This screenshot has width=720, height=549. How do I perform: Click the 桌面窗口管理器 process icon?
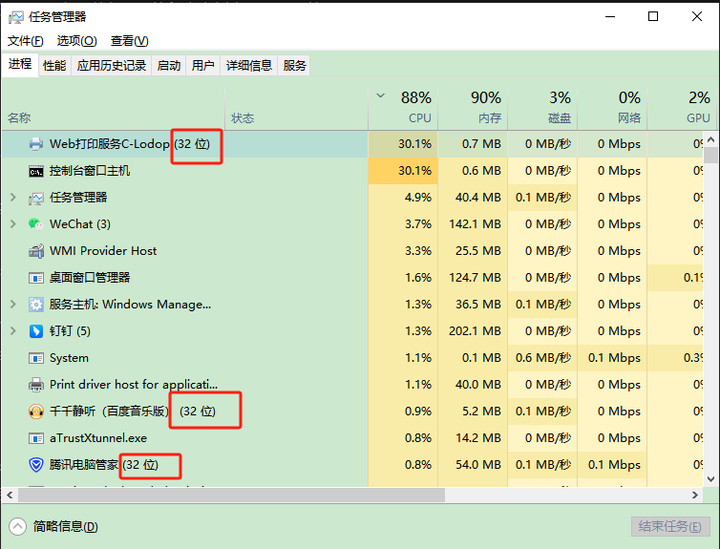(36, 278)
